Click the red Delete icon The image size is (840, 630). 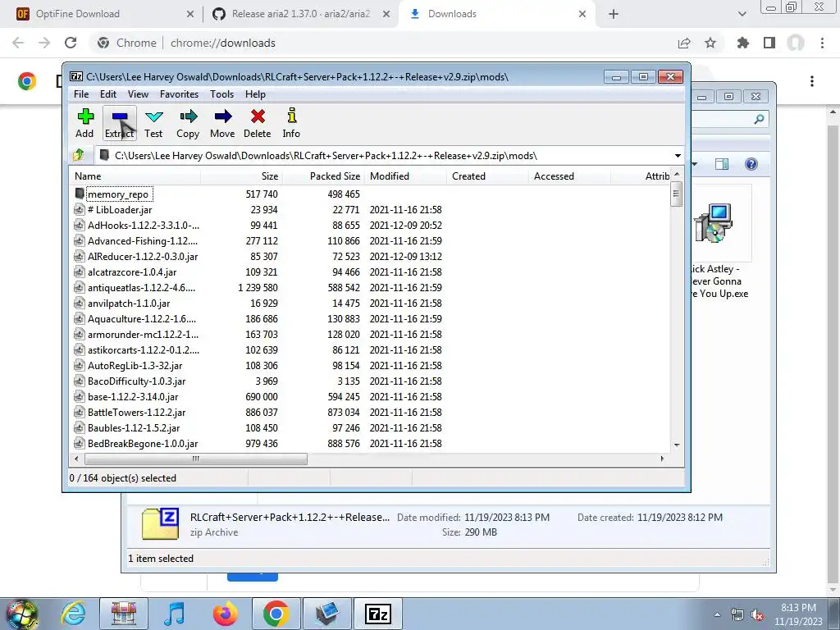click(x=258, y=123)
